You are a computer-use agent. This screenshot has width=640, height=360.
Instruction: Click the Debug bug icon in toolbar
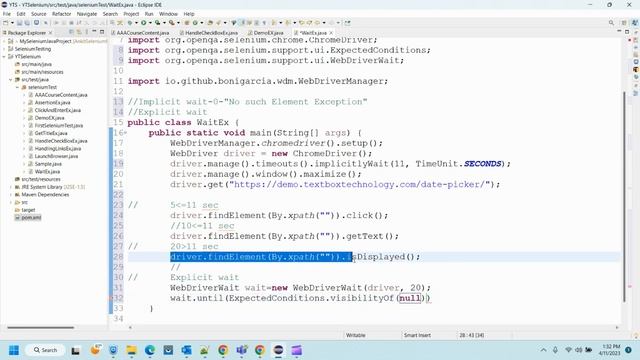point(130,23)
